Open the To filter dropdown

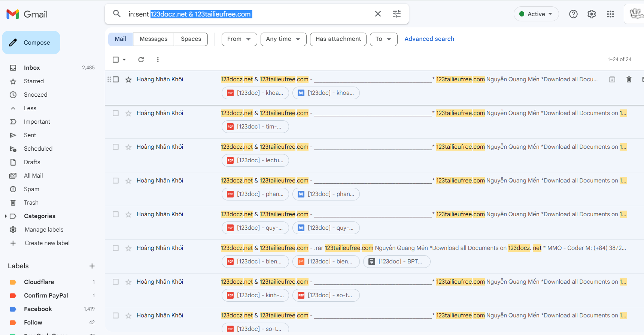pos(384,39)
